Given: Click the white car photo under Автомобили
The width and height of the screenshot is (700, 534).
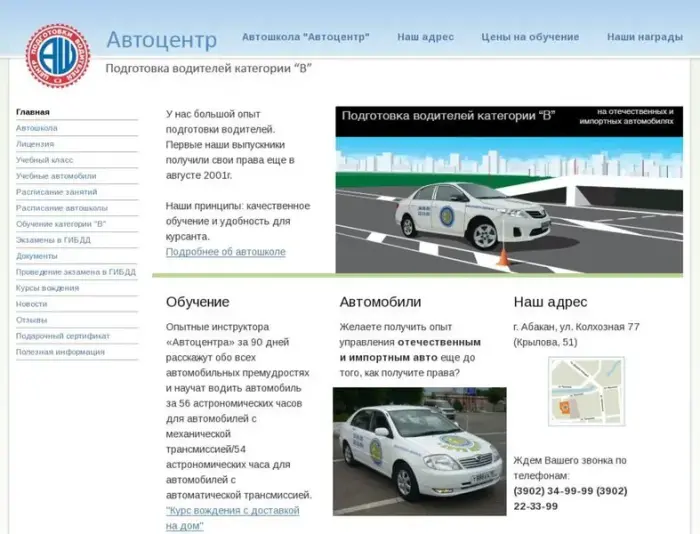Looking at the screenshot, I should pos(419,451).
